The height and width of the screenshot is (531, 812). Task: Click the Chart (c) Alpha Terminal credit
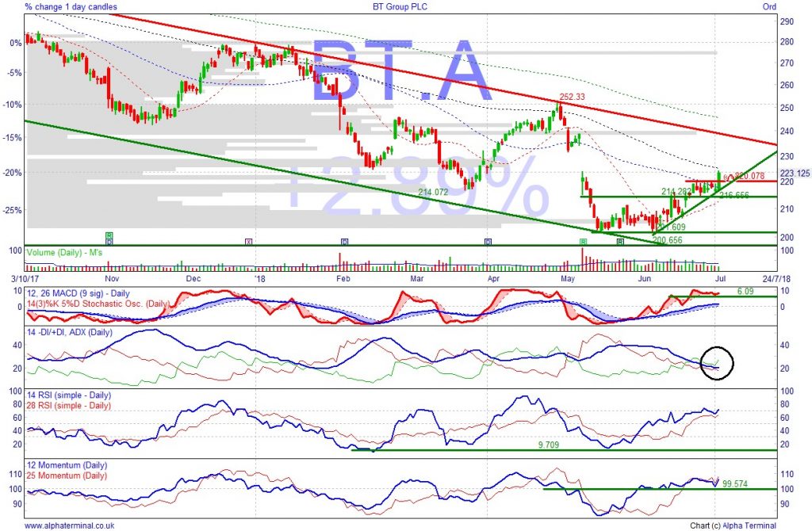point(733,525)
